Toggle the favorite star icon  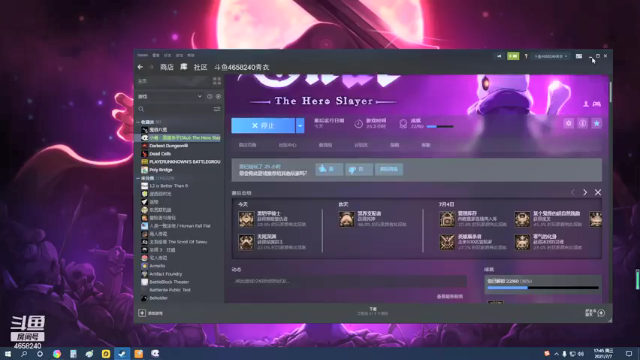[x=597, y=123]
